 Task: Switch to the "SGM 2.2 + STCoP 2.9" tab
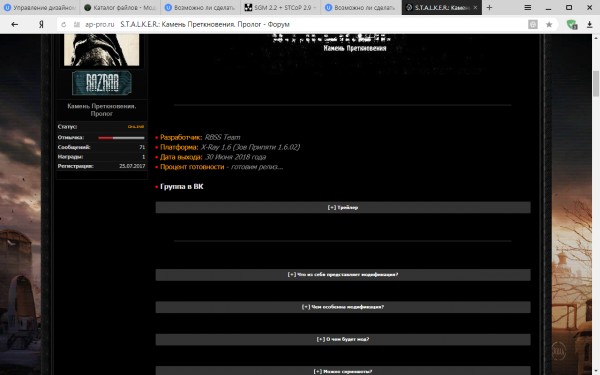[280, 7]
